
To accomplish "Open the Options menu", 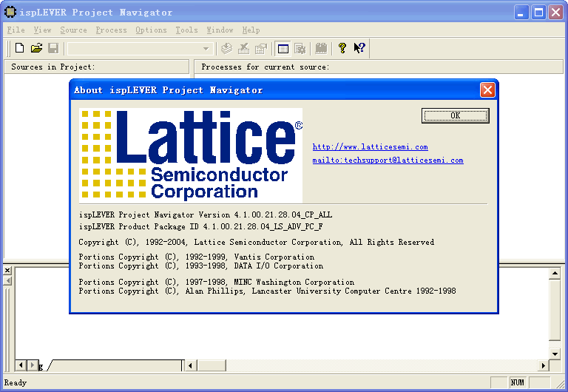I will pyautogui.click(x=151, y=30).
